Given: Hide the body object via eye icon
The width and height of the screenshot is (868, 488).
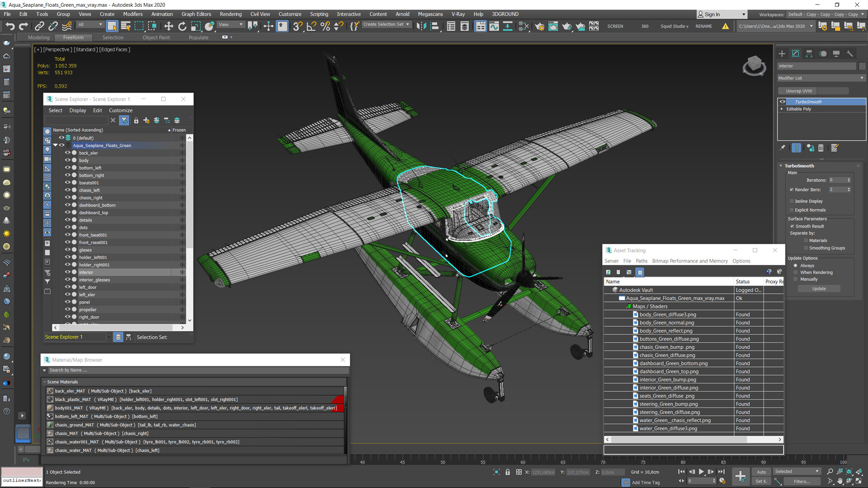Looking at the screenshot, I should [x=68, y=160].
